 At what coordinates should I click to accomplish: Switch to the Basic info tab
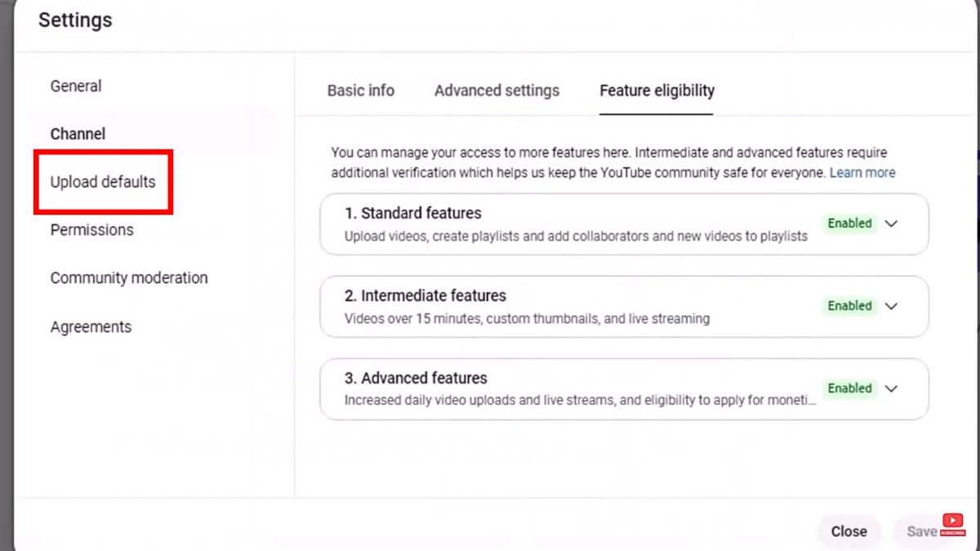click(x=361, y=91)
